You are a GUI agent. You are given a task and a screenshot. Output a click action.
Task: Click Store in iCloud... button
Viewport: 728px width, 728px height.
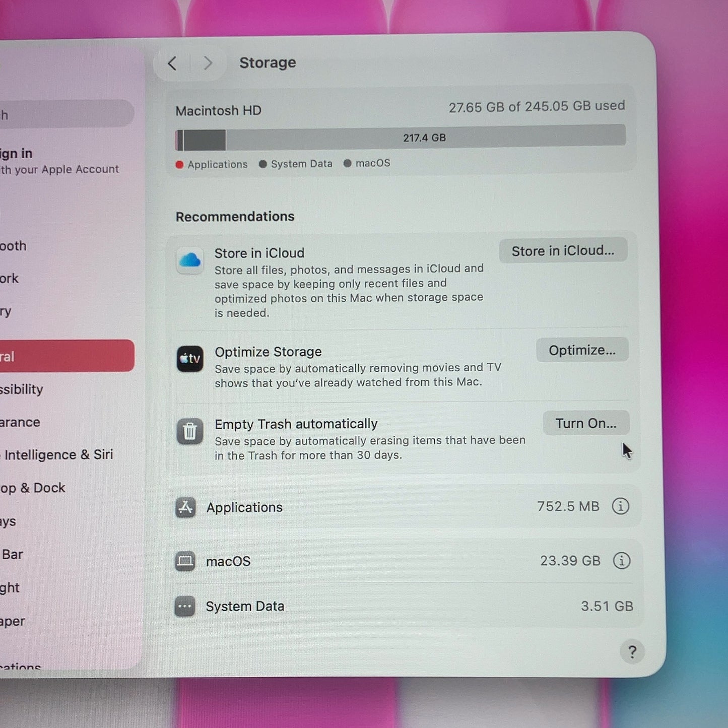563,250
